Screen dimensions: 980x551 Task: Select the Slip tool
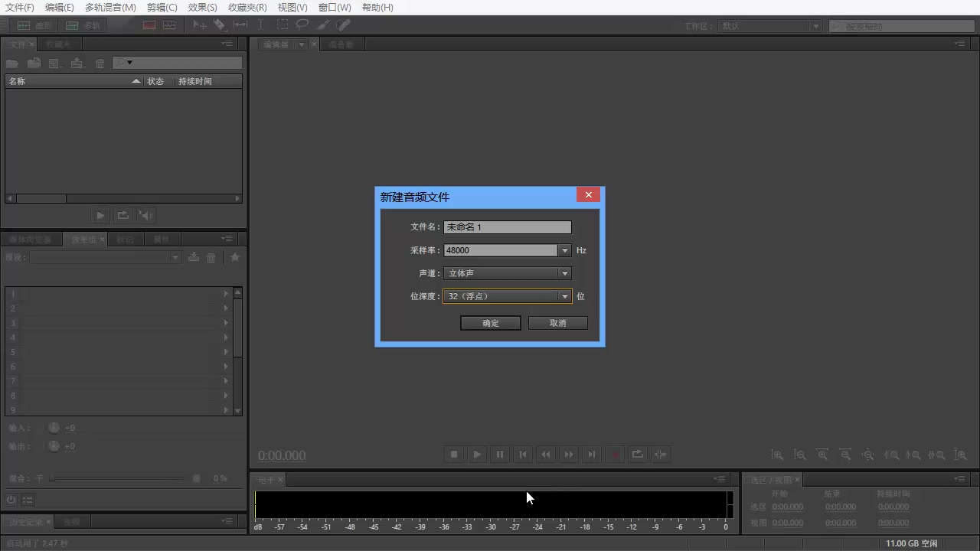point(240,25)
